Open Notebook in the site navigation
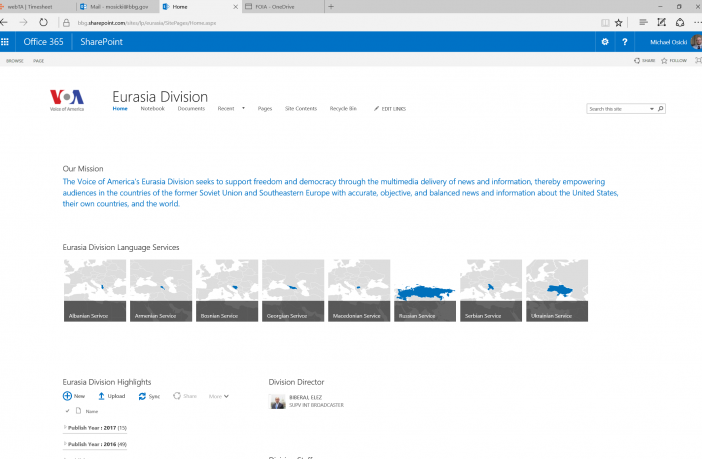This screenshot has height=459, width=702. click(153, 108)
